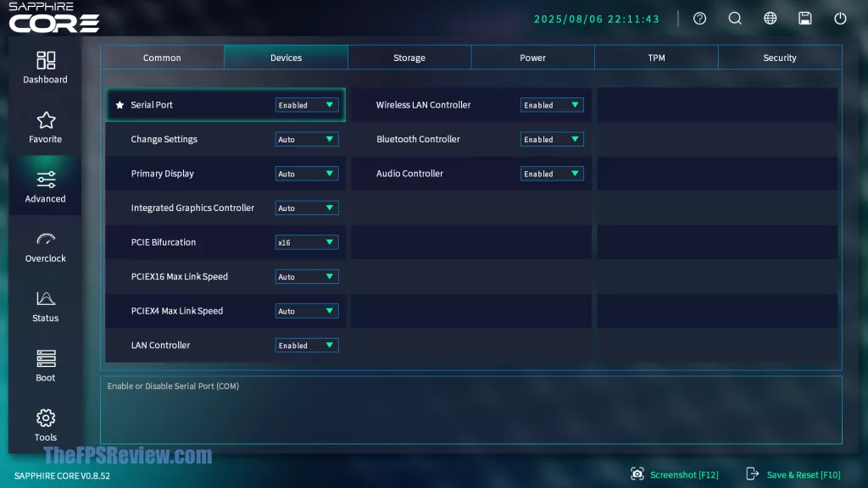Select the PCIEX4 Max Link Speed label

point(177,310)
